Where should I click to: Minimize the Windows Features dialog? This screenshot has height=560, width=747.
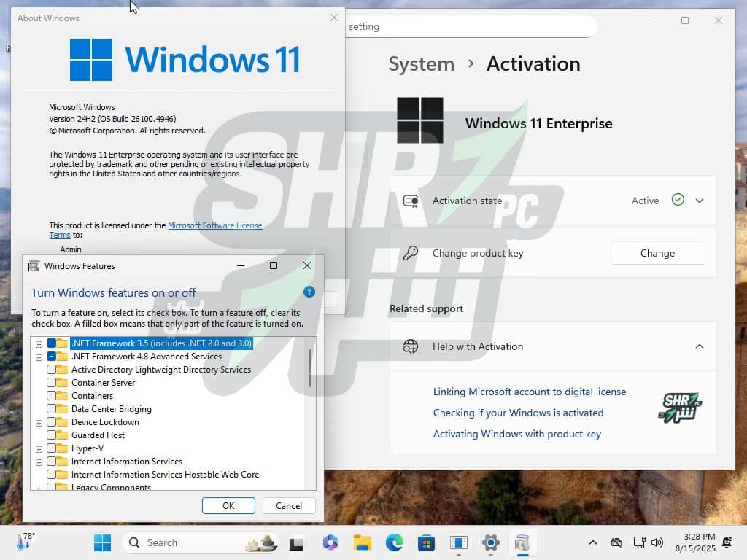click(241, 265)
